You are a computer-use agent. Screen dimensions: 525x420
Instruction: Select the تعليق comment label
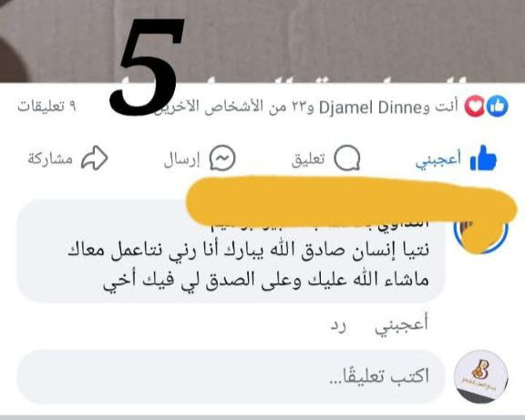pos(308,159)
